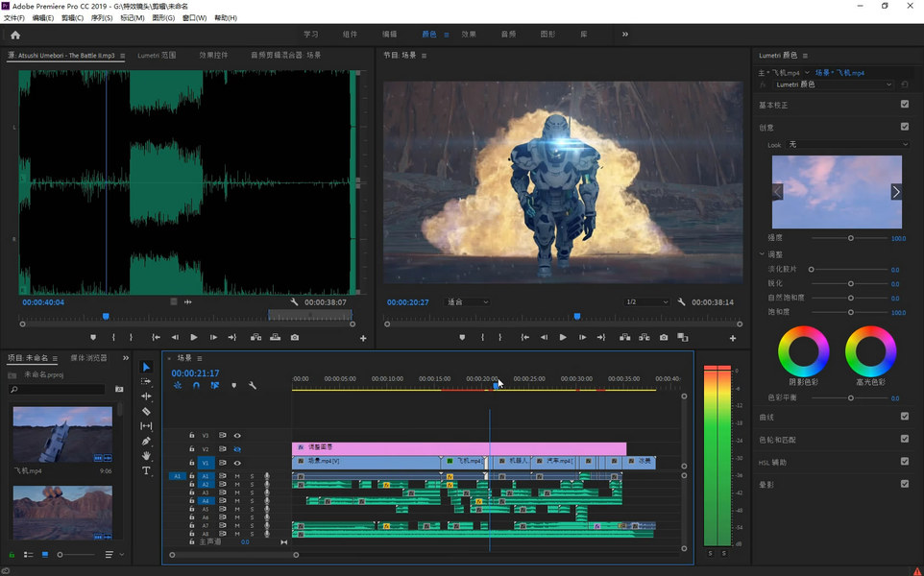This screenshot has height=576, width=924.
Task: Click Overwrite button in Source monitor
Action: point(276,338)
